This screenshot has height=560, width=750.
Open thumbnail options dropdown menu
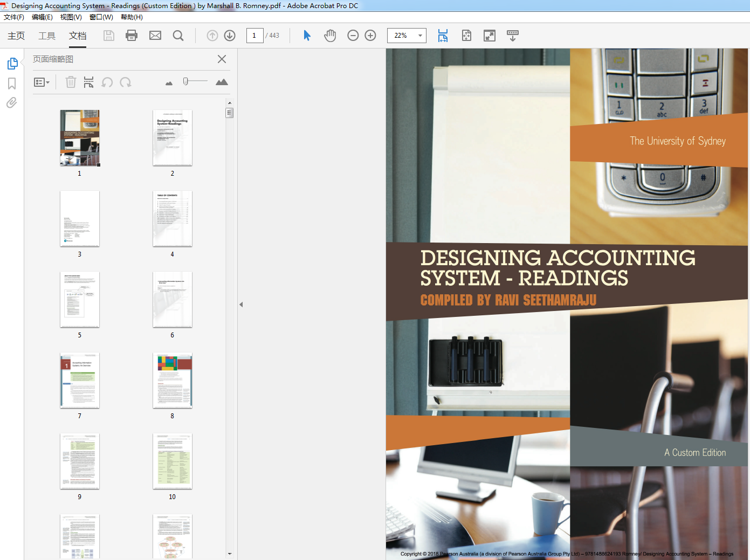[x=42, y=82]
